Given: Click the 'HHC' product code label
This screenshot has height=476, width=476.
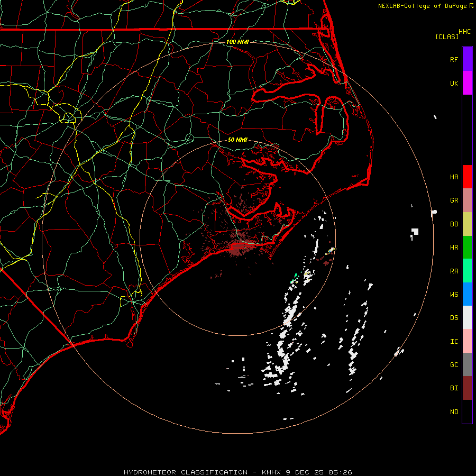Looking at the screenshot, I should (464, 32).
